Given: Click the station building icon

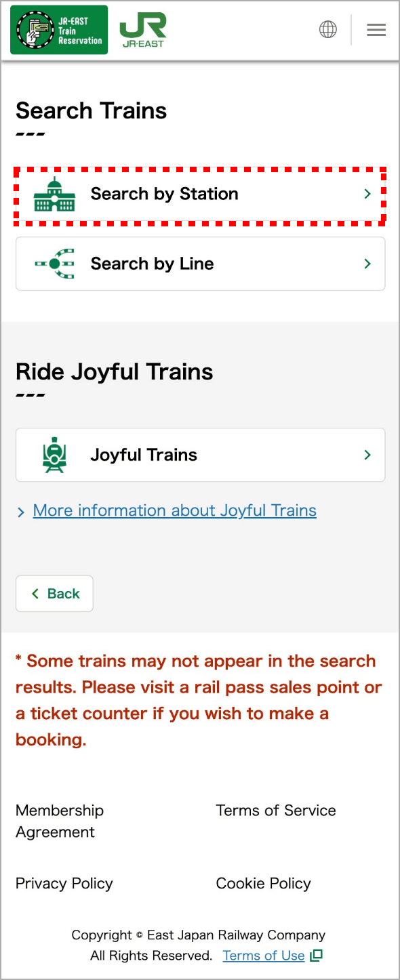Looking at the screenshot, I should (55, 195).
